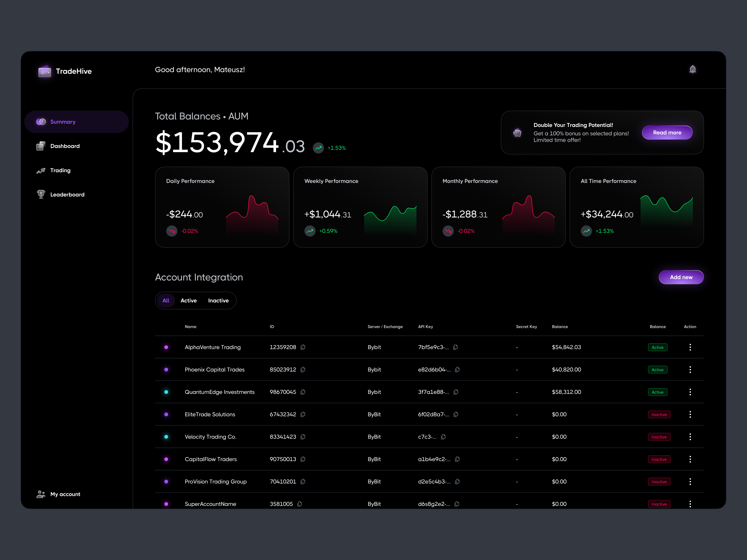
Task: Click the Read more button
Action: tap(667, 133)
